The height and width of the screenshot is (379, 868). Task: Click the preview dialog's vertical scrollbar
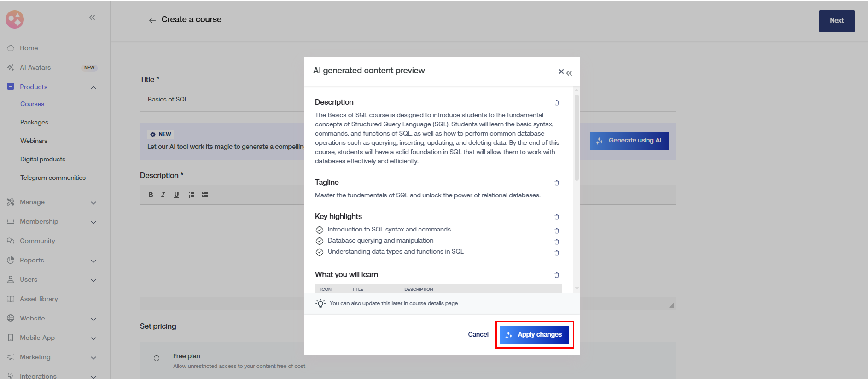coord(577,138)
